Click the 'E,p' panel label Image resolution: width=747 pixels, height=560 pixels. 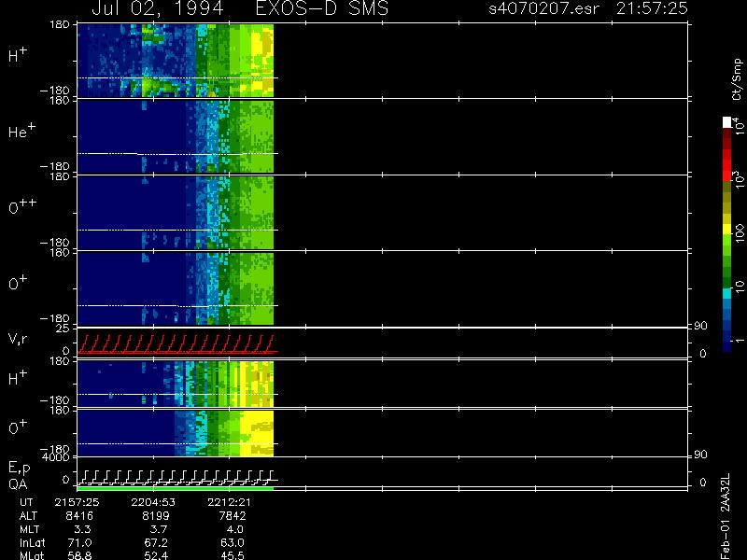pyautogui.click(x=19, y=468)
